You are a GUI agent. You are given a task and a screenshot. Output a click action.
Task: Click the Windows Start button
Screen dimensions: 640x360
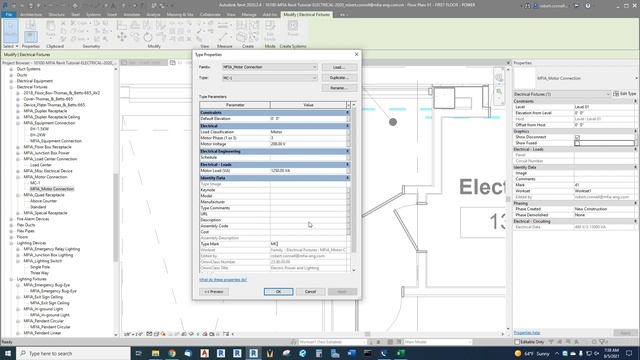(x=8, y=353)
